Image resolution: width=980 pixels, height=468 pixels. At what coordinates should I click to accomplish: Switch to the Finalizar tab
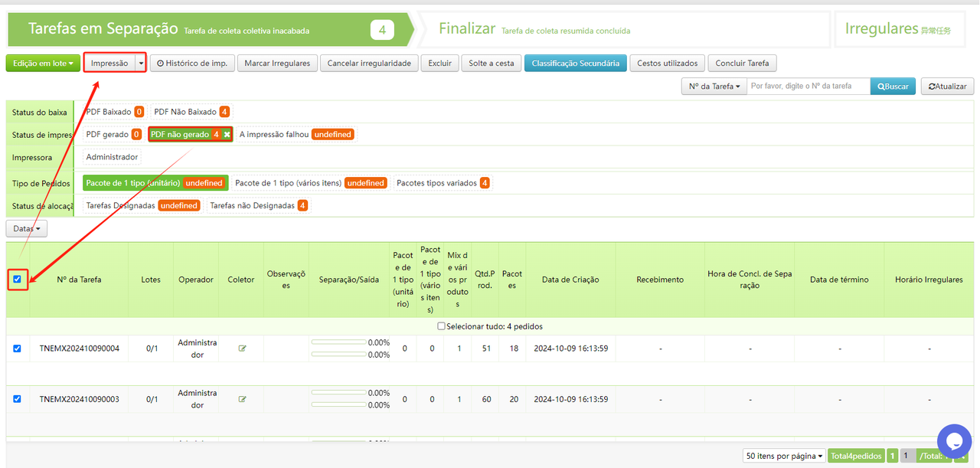click(467, 29)
